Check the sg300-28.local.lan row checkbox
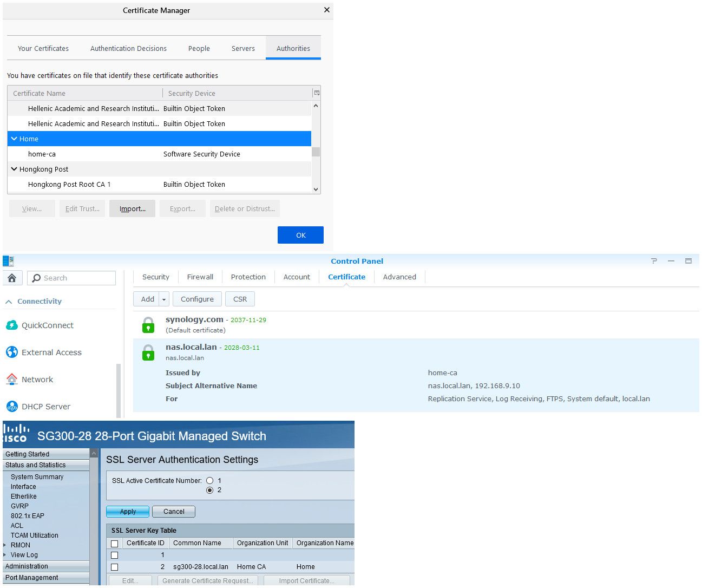 pos(114,567)
